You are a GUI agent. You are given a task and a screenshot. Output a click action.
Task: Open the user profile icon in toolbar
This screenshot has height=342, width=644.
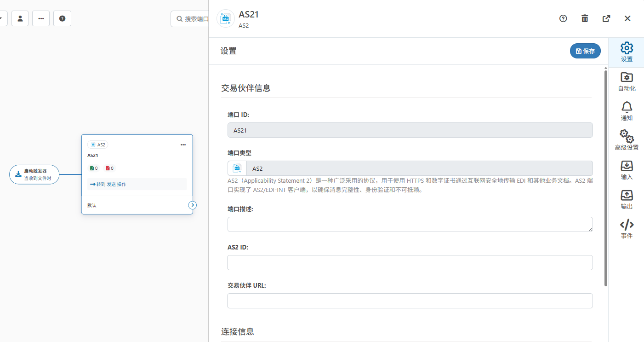click(x=20, y=18)
